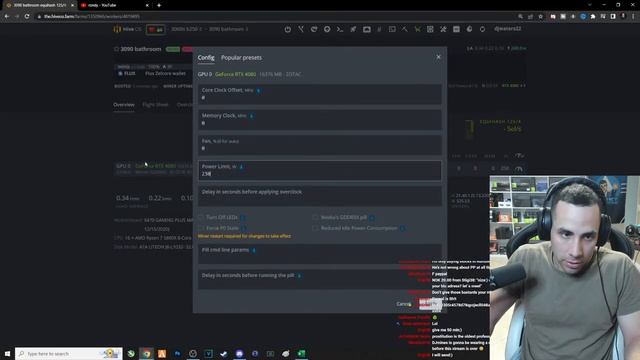
Task: Click info icon beside Nvidia's GDDR5X pill
Action: [x=372, y=218]
